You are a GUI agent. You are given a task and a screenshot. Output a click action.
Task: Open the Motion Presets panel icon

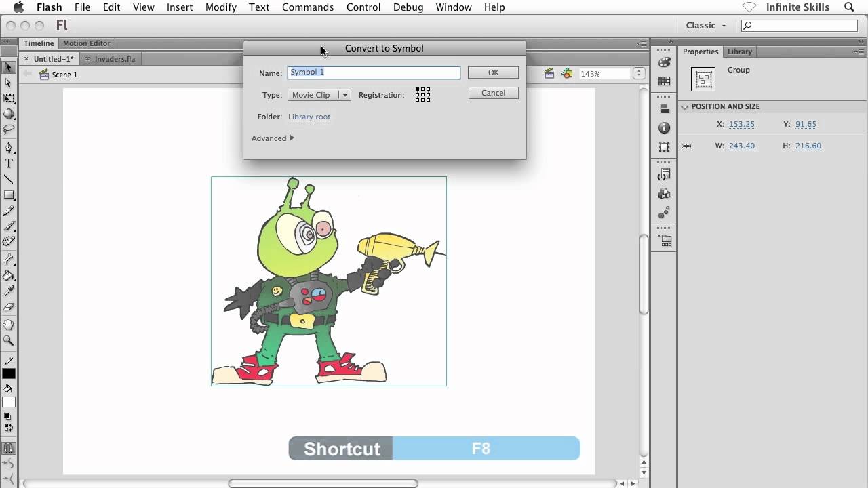665,213
